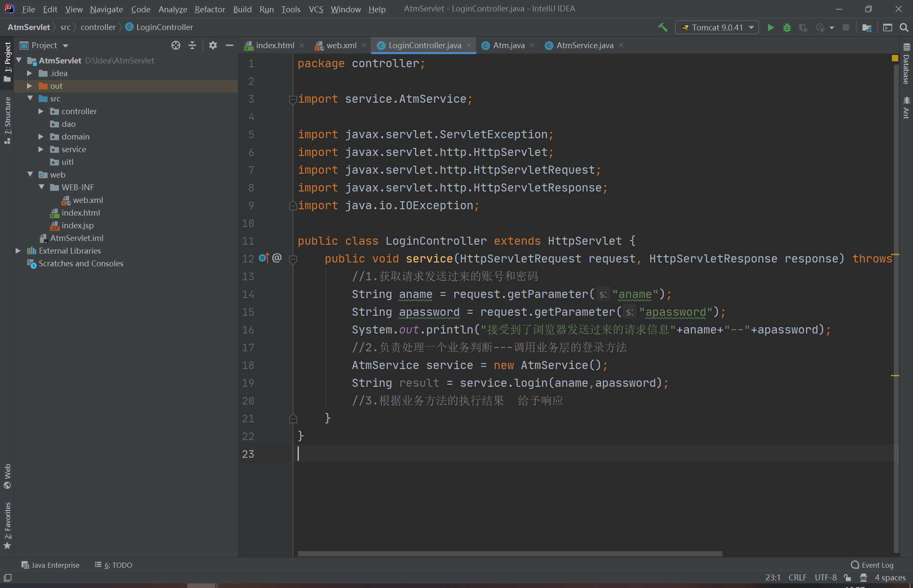Switch to the web.xml tab
The width and height of the screenshot is (913, 588).
341,45
